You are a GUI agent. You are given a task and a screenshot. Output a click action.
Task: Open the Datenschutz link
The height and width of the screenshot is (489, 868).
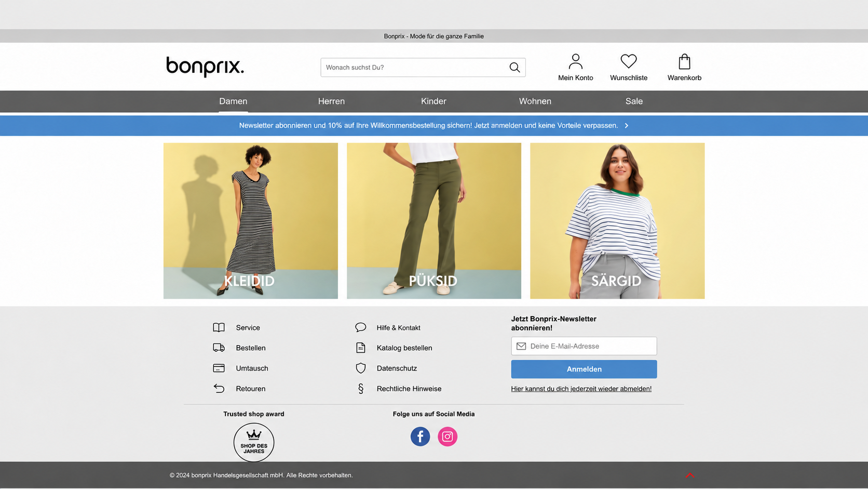coord(397,368)
